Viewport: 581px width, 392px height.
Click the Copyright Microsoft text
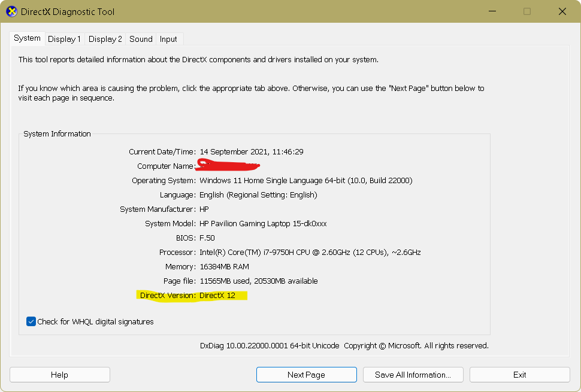pyautogui.click(x=416, y=346)
